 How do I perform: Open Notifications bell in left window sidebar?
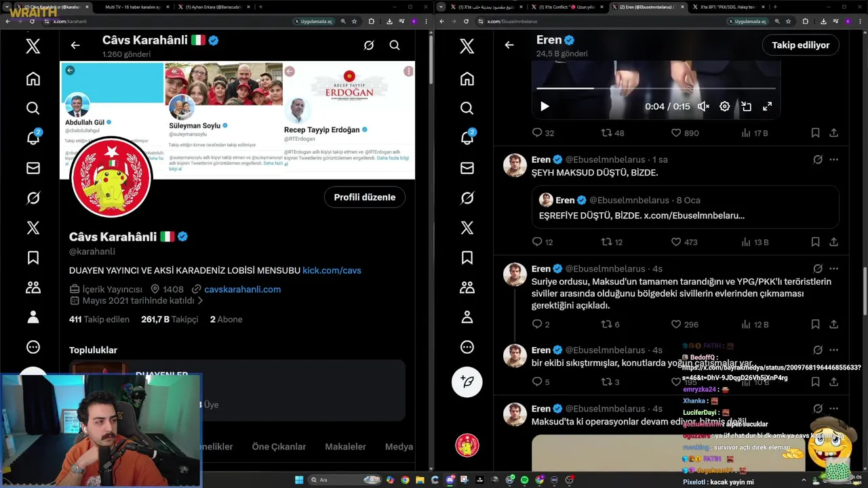tap(33, 138)
